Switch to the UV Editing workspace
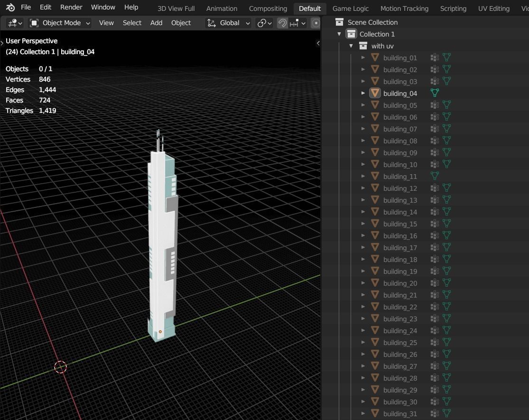The image size is (529, 420). coord(493,9)
